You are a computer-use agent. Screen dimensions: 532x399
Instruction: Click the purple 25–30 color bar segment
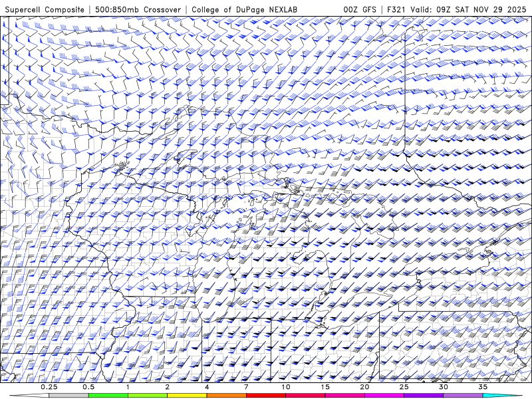click(424, 396)
